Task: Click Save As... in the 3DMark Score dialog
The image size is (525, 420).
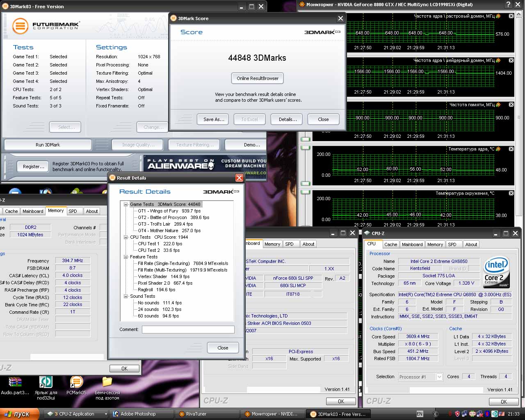Action: click(x=214, y=119)
